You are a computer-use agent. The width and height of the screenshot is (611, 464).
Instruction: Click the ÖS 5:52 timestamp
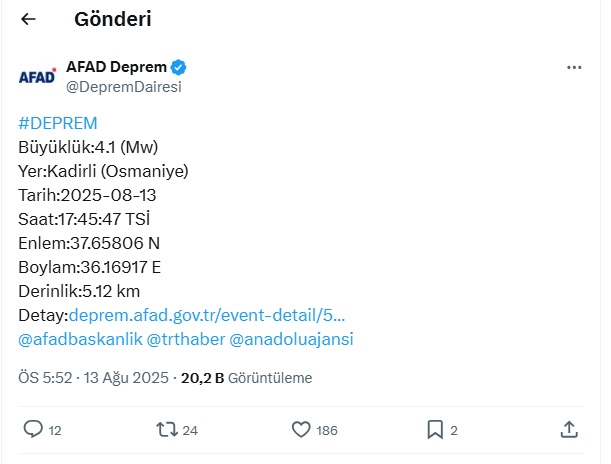click(x=45, y=378)
